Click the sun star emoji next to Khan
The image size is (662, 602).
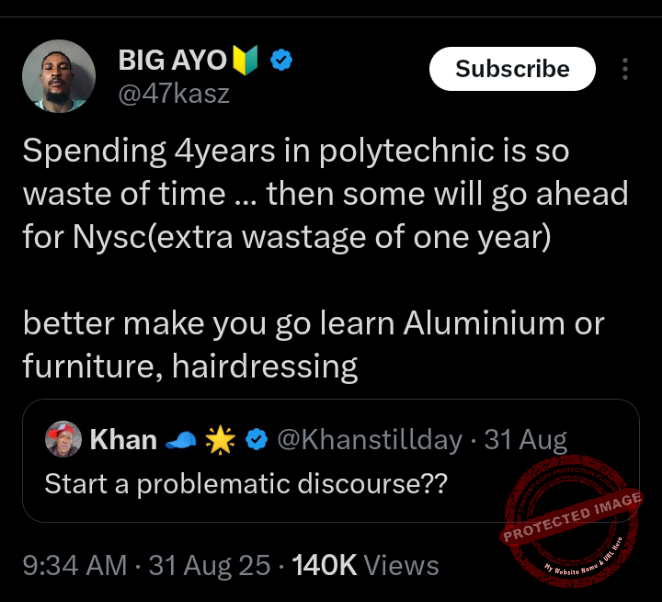pyautogui.click(x=220, y=440)
